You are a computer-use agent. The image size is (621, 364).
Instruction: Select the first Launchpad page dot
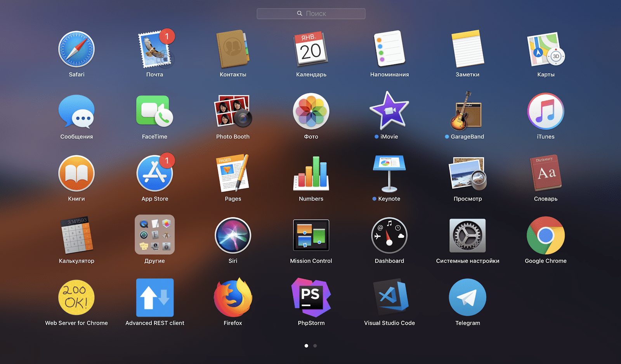tap(306, 346)
